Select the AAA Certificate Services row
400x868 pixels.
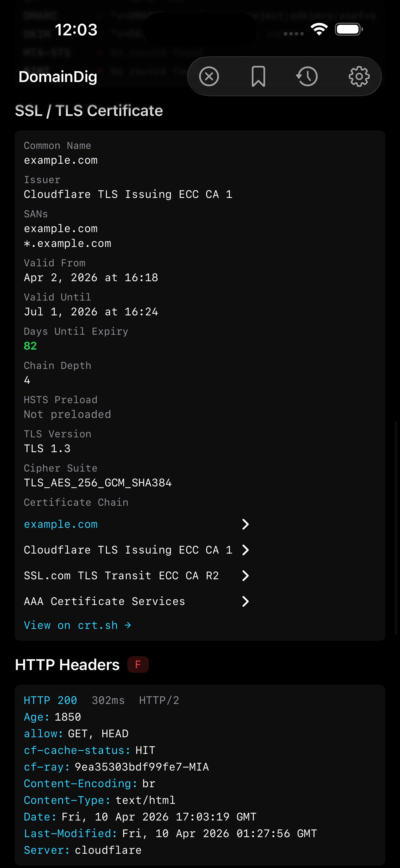pyautogui.click(x=137, y=601)
